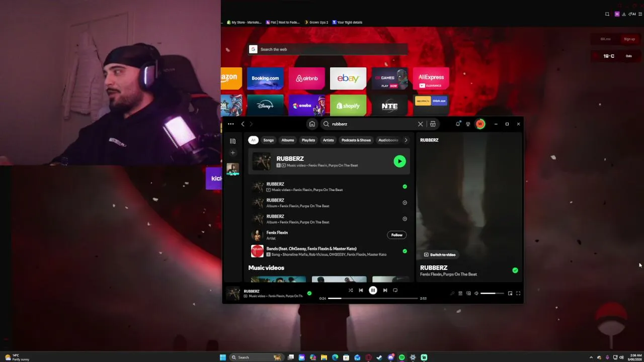Toggle shuffle playback
Viewport: 644px width, 362px height.
tap(351, 290)
